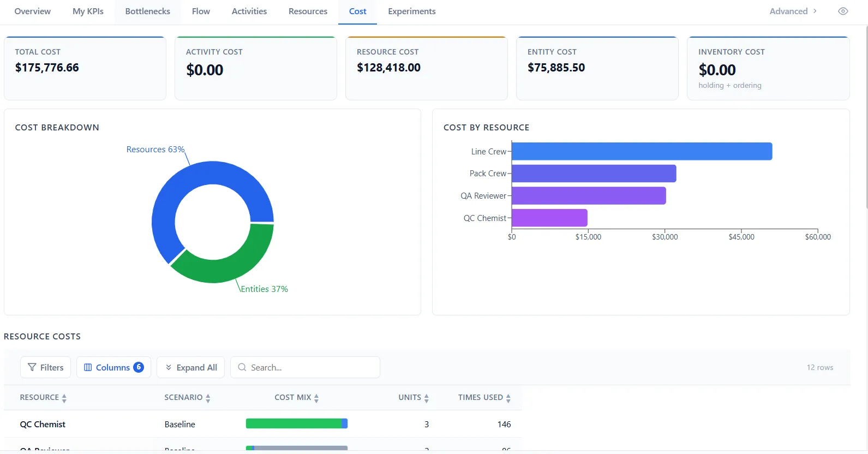Click the 12 rows count
Image resolution: width=868 pixels, height=454 pixels.
(x=820, y=367)
